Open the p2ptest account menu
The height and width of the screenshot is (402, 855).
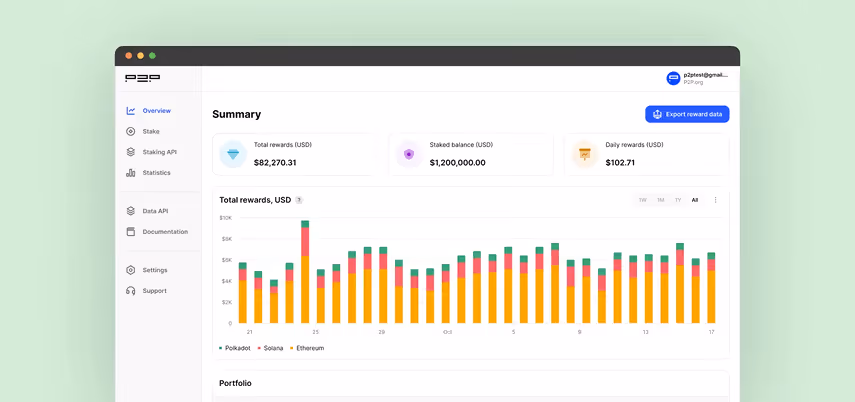[x=697, y=79]
